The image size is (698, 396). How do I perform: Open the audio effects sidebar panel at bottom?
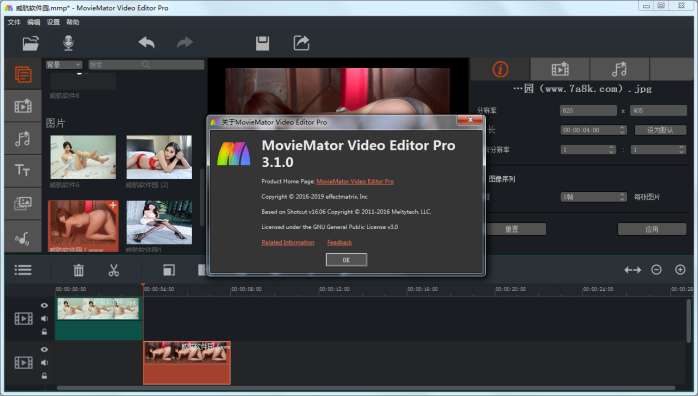click(x=23, y=237)
